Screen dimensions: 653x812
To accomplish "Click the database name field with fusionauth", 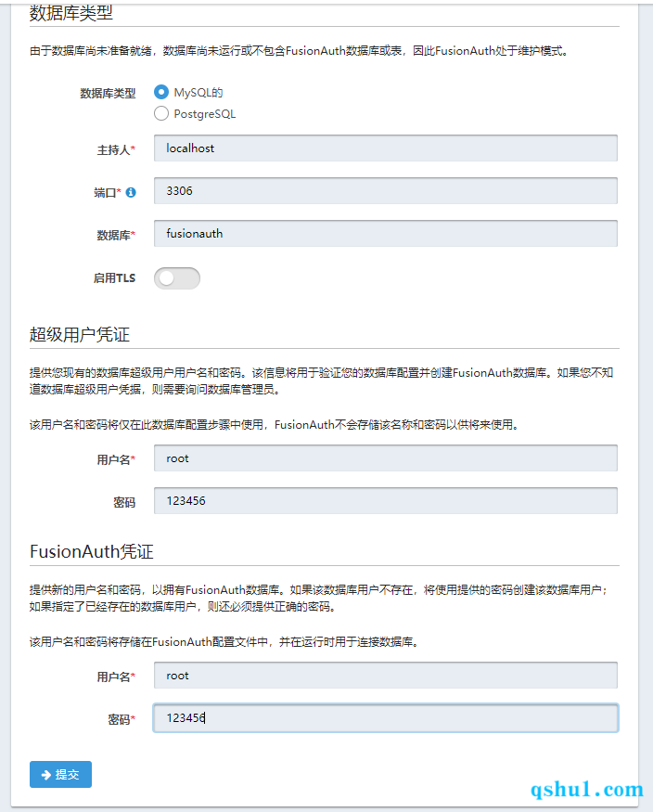I will [x=386, y=234].
